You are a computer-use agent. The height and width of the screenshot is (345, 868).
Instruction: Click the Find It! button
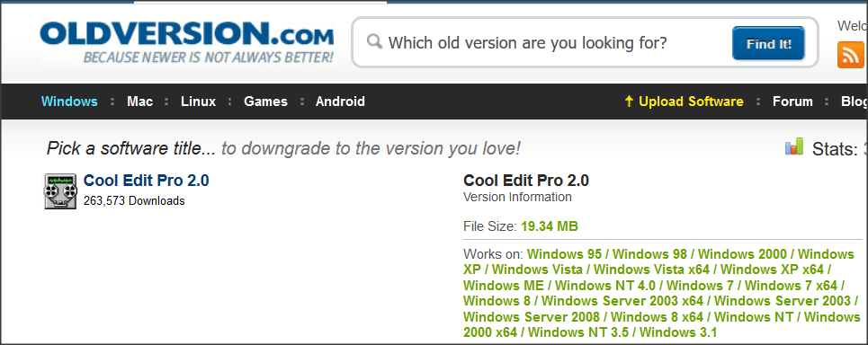coord(768,43)
